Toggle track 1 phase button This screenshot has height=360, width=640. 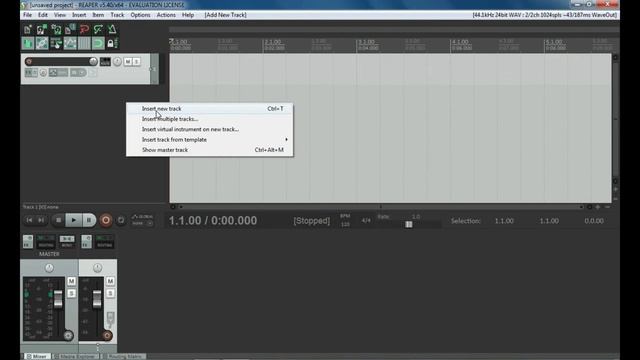click(x=43, y=73)
